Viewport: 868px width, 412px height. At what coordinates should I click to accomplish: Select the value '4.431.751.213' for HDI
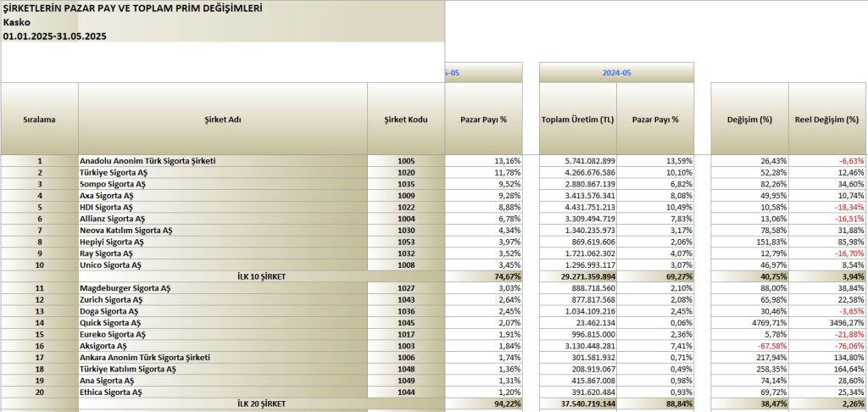pyautogui.click(x=578, y=207)
